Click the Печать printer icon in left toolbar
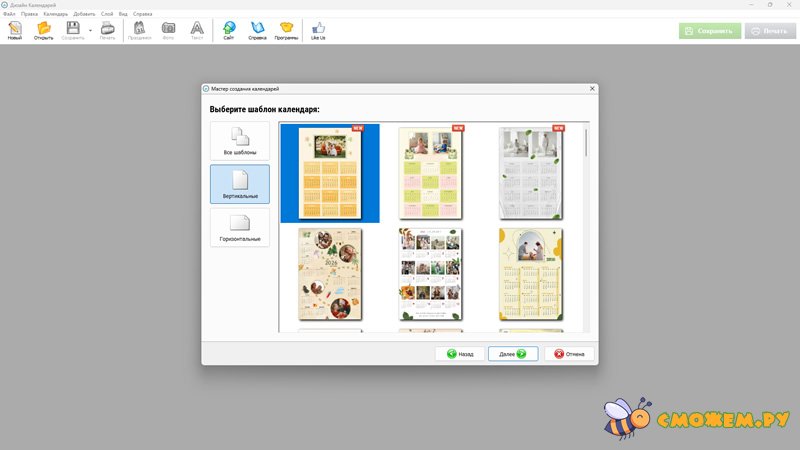The image size is (800, 450). pyautogui.click(x=107, y=30)
